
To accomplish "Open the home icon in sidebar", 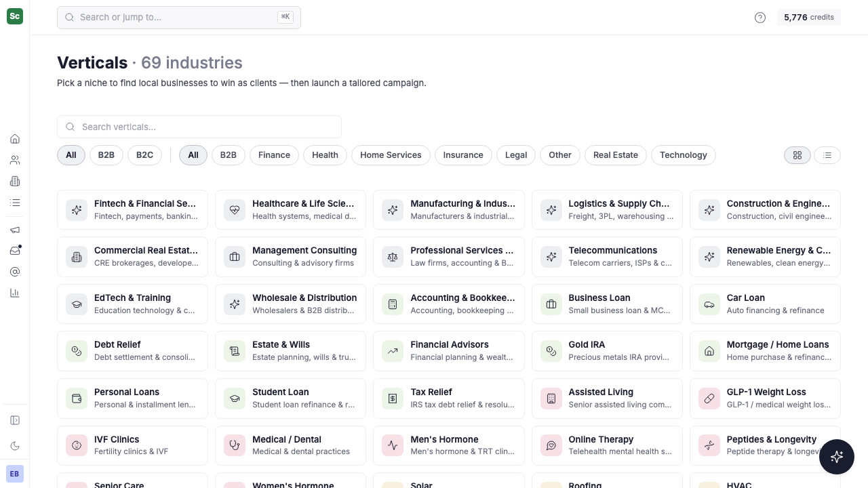I will point(15,139).
